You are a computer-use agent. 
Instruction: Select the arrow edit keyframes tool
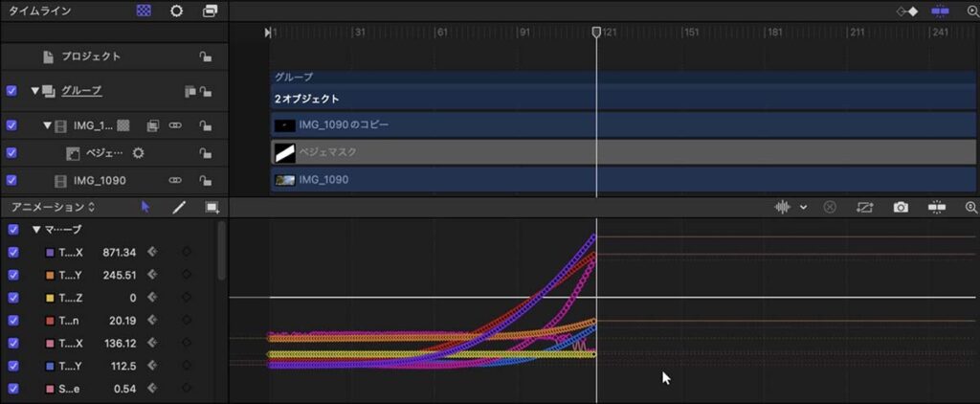point(145,207)
